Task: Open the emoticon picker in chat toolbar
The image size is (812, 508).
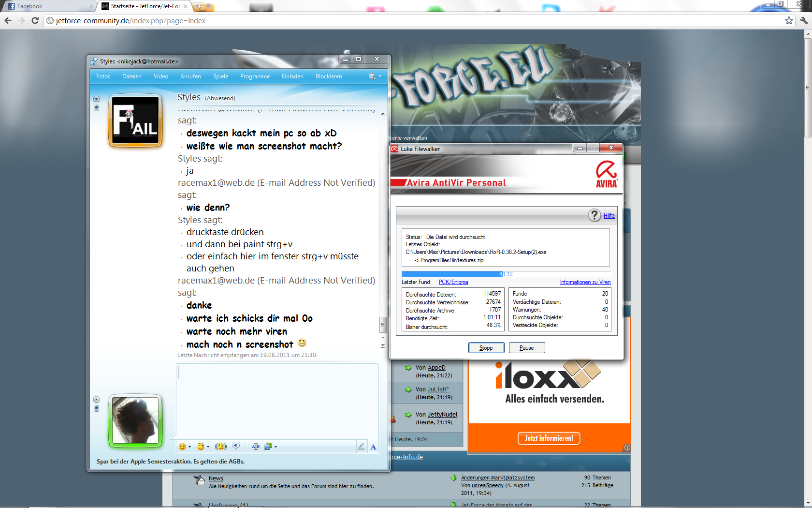Action: (x=182, y=447)
